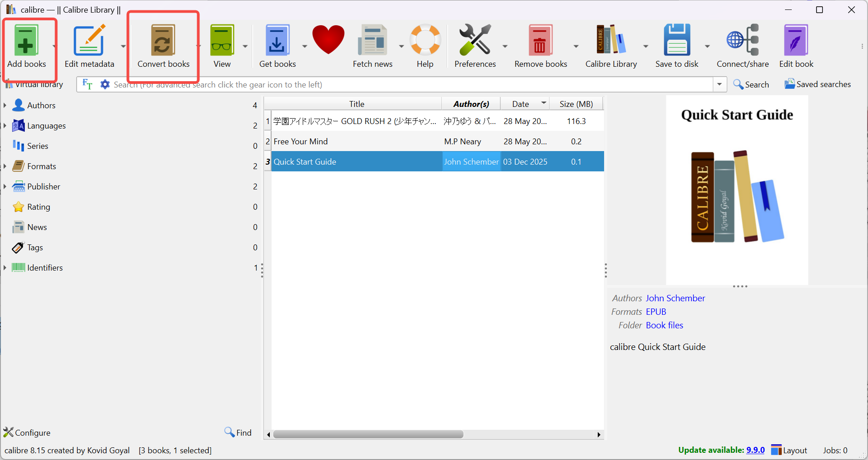Open the View dropdown arrow
868x460 pixels.
tap(245, 46)
